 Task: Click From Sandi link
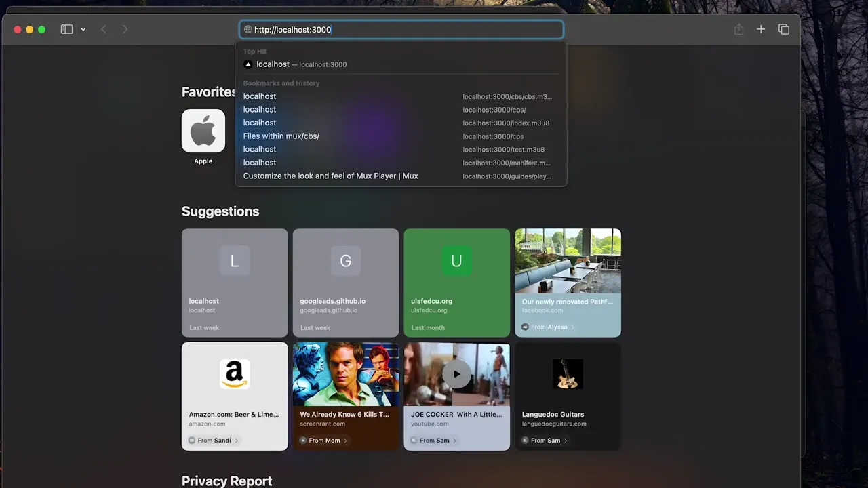click(x=213, y=441)
